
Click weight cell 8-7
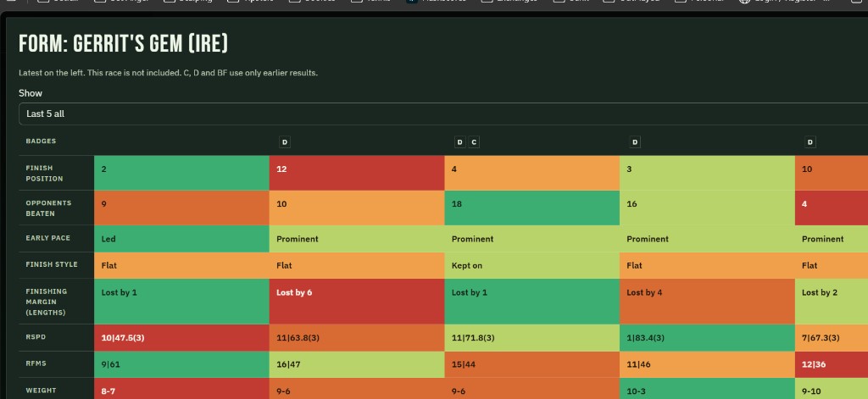tap(181, 389)
